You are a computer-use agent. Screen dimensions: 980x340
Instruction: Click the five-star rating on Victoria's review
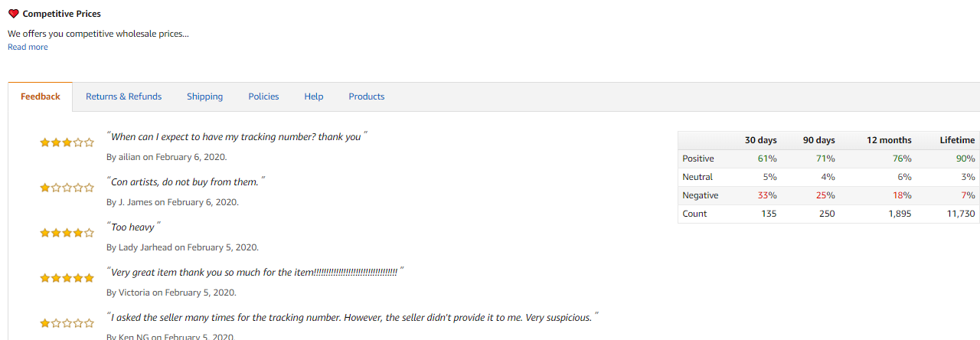[x=67, y=278]
